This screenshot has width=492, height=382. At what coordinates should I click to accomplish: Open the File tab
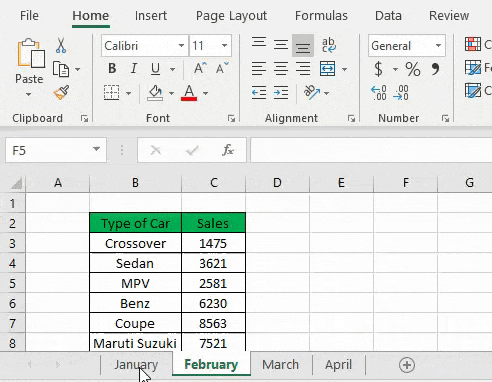pos(29,16)
